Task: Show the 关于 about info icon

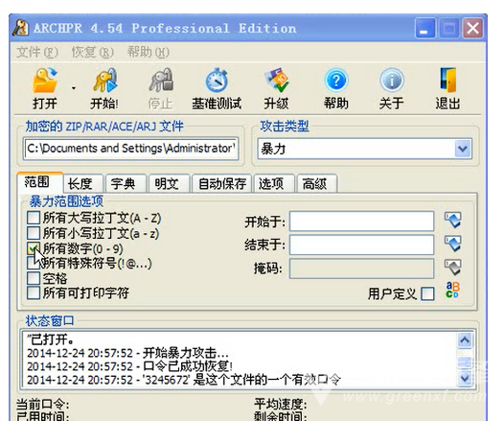Action: point(392,81)
